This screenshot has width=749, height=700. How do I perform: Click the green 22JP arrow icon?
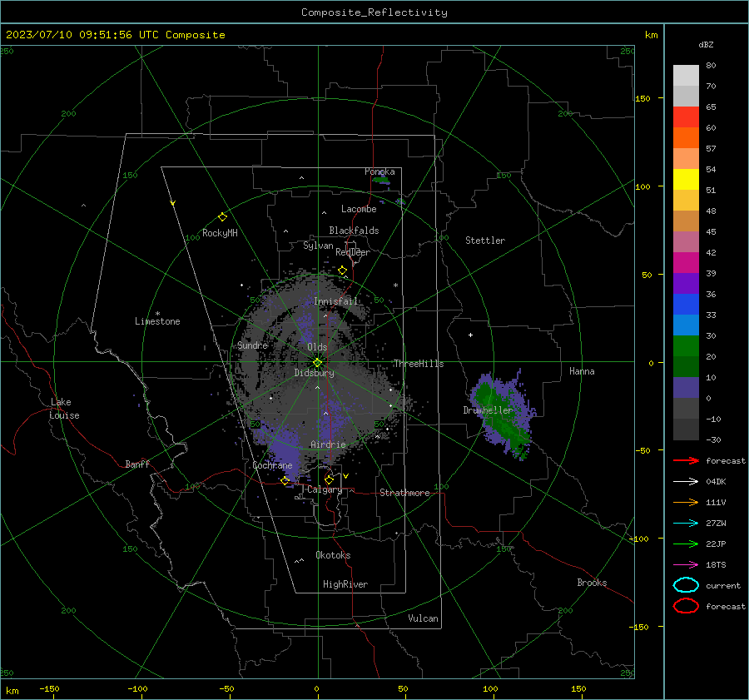tap(686, 544)
